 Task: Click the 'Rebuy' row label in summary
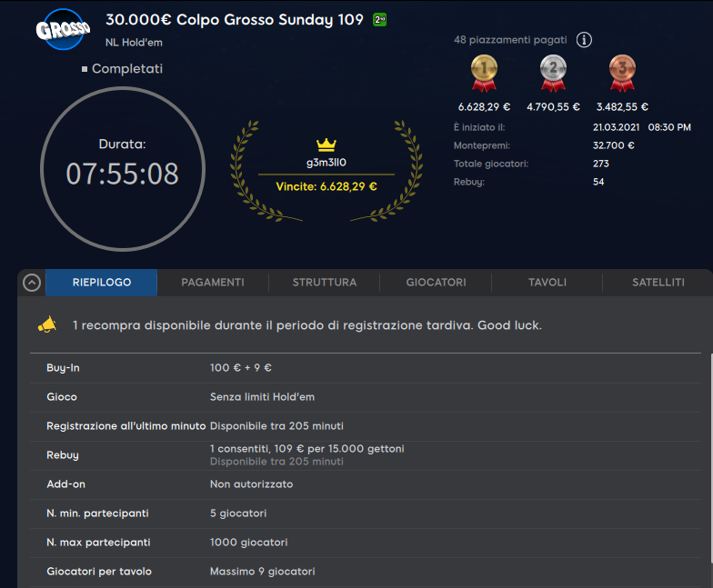62,454
